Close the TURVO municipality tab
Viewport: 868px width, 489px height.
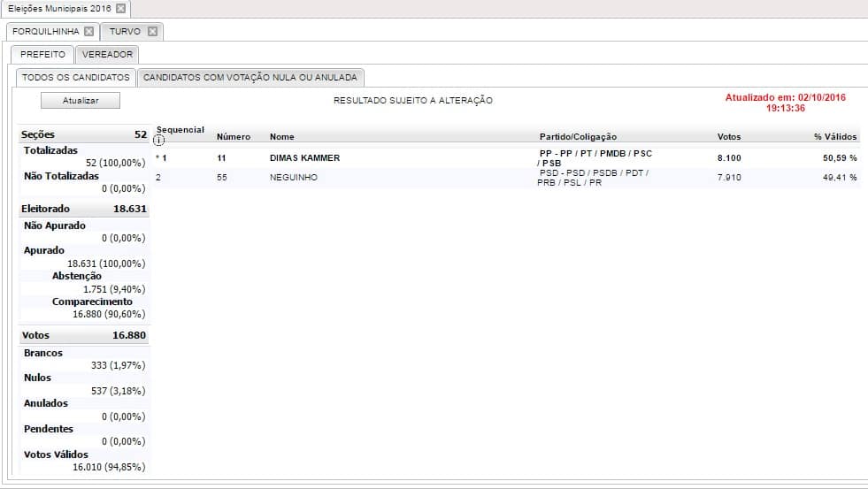pyautogui.click(x=152, y=32)
